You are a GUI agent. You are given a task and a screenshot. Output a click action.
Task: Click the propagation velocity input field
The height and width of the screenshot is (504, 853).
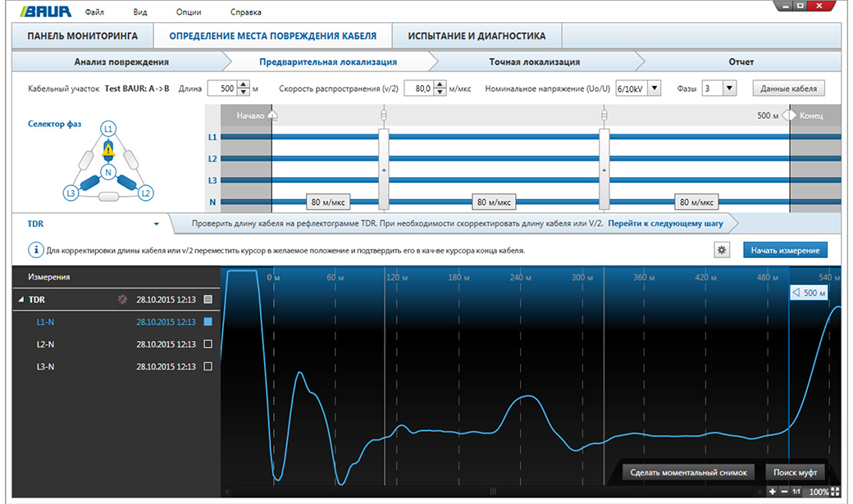point(419,88)
